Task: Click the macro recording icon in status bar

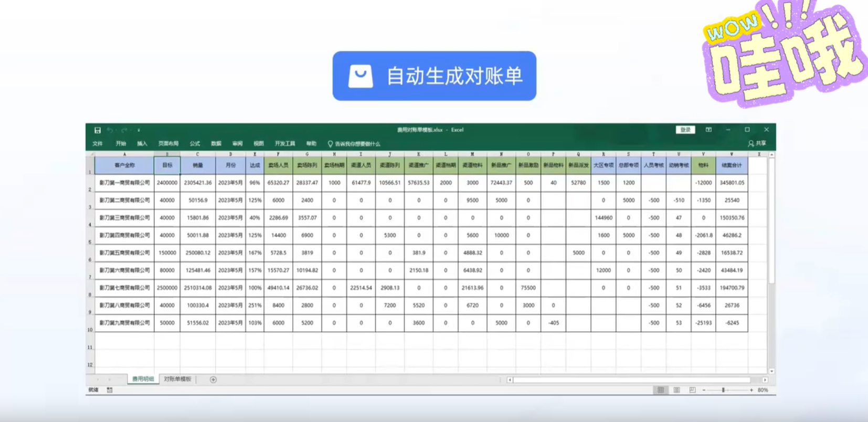Action: 110,390
